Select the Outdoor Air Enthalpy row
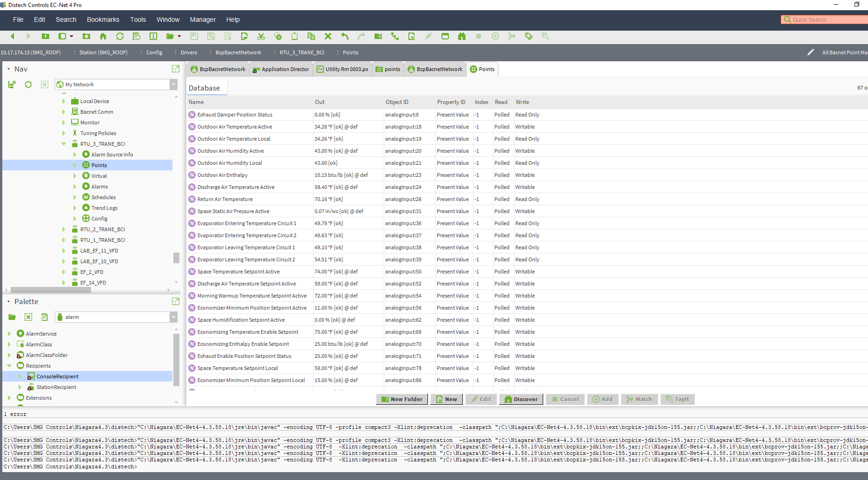This screenshot has width=868, height=480. point(527,175)
